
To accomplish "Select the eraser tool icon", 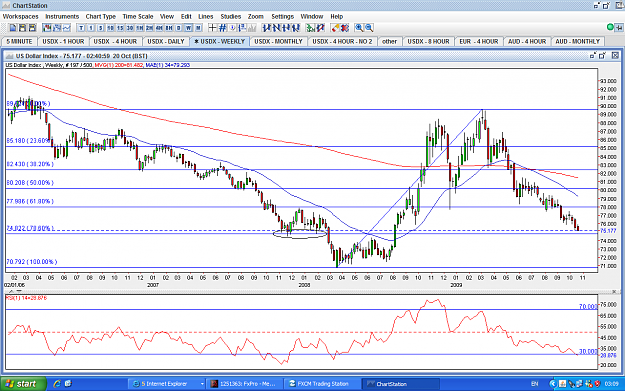I will coord(335,28).
